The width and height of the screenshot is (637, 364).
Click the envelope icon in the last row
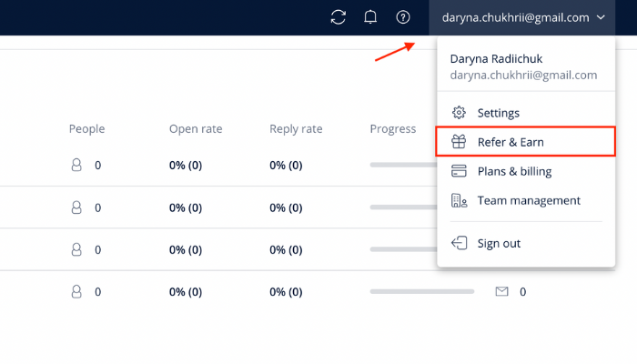pyautogui.click(x=501, y=291)
